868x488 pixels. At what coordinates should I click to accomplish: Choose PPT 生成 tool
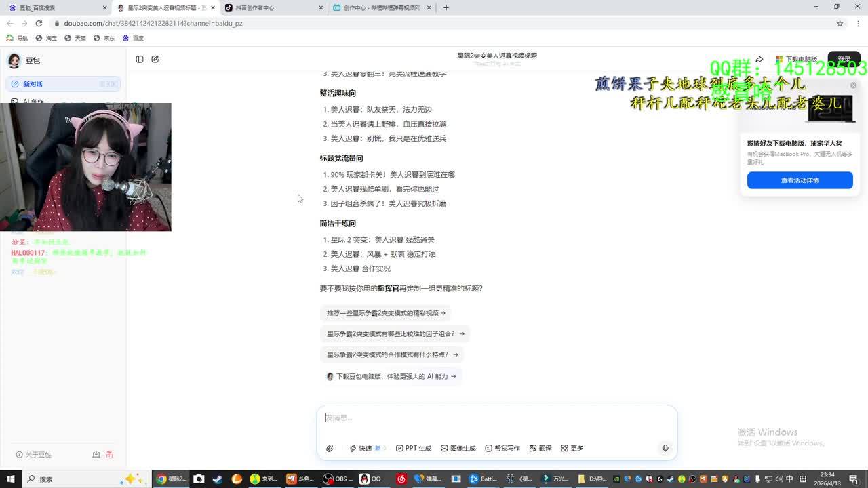(x=413, y=448)
